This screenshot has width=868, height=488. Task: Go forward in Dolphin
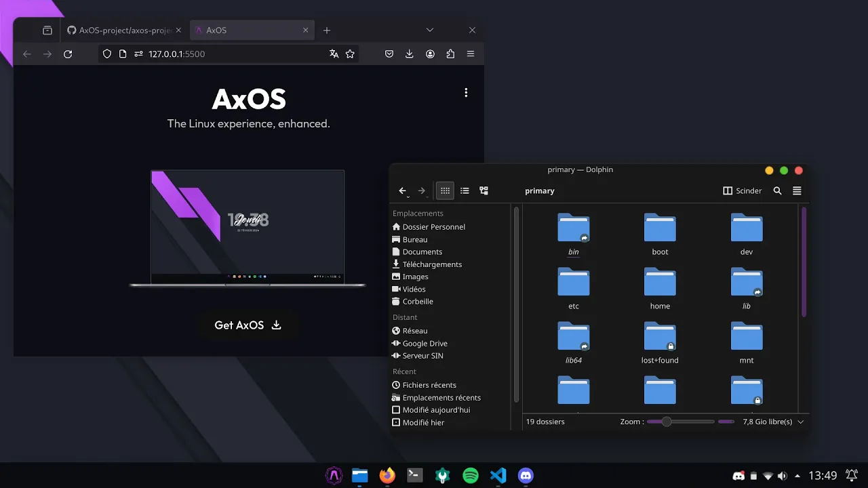pos(422,191)
